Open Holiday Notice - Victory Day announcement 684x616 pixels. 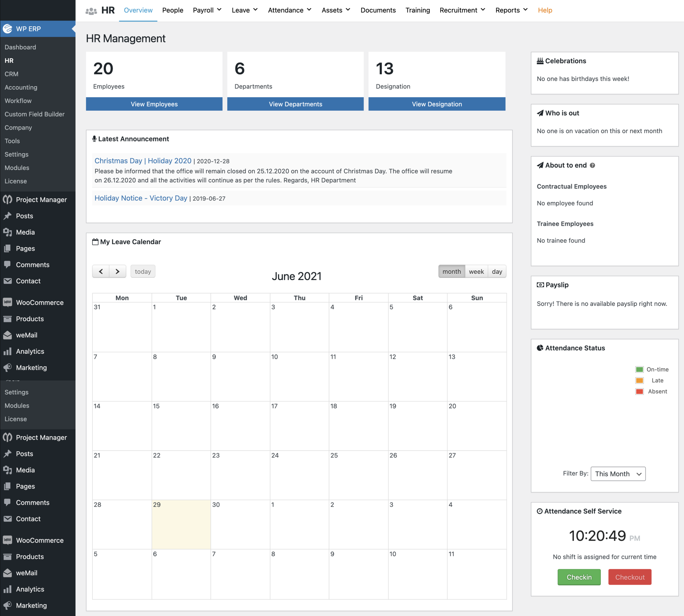coord(141,198)
